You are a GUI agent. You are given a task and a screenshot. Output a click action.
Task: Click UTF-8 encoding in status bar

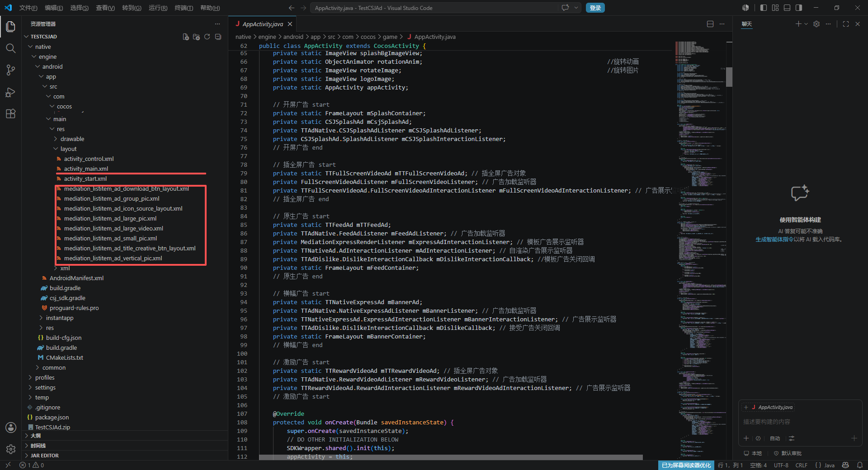(781, 465)
